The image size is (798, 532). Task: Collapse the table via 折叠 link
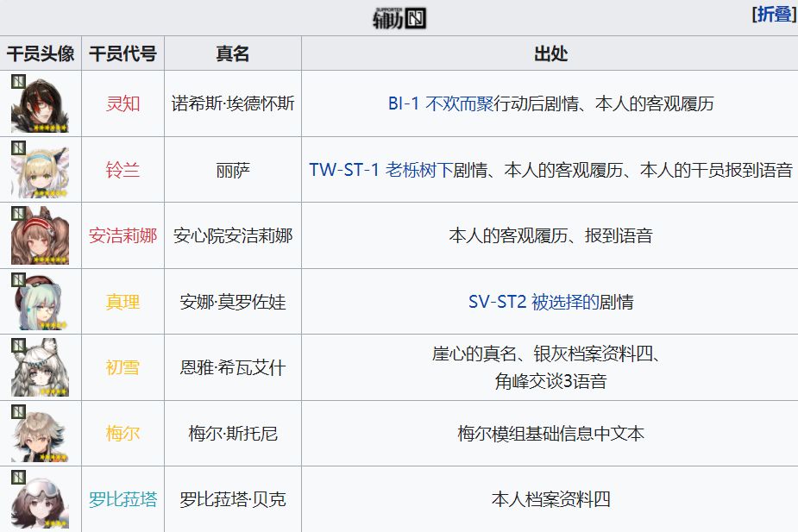click(774, 15)
